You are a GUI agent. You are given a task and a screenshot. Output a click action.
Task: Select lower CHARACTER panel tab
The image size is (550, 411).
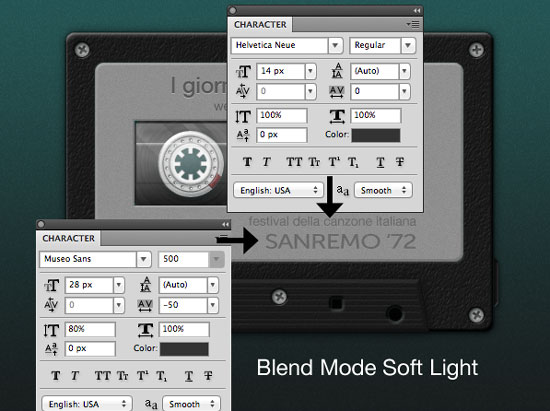[x=68, y=238]
